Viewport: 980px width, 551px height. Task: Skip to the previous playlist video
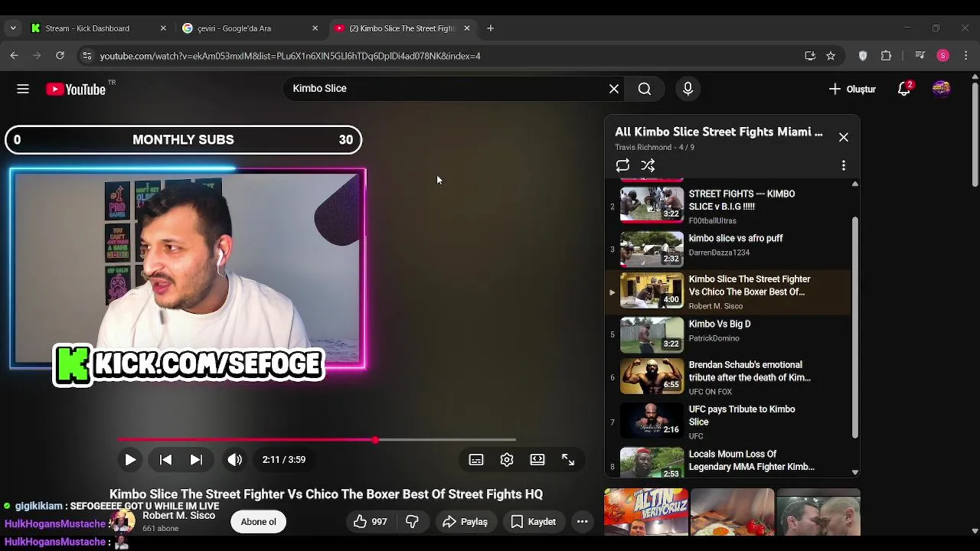[165, 459]
